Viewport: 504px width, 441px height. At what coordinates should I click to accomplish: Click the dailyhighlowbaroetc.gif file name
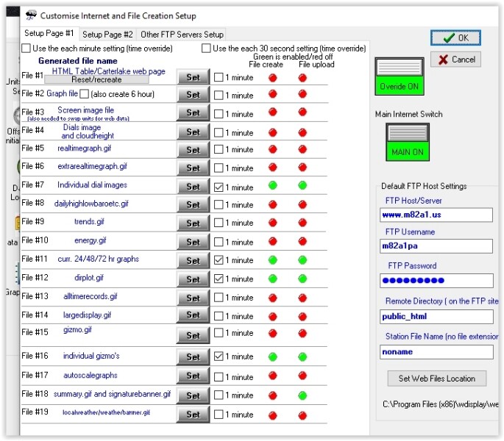tap(91, 204)
